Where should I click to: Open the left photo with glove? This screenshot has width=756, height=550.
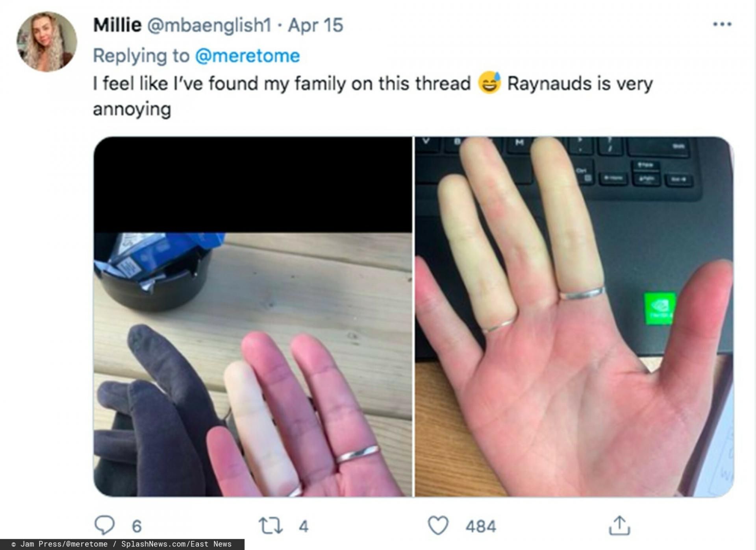(253, 317)
